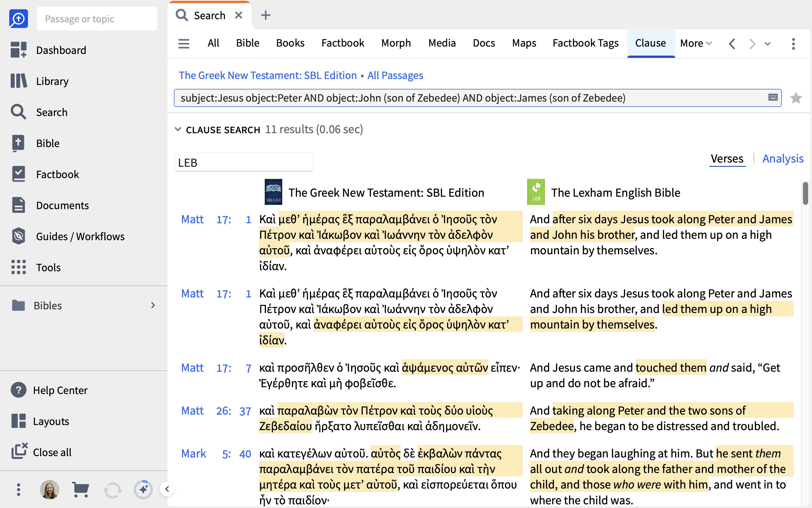The image size is (812, 508).
Task: Go forward with the right arrow
Action: point(752,44)
